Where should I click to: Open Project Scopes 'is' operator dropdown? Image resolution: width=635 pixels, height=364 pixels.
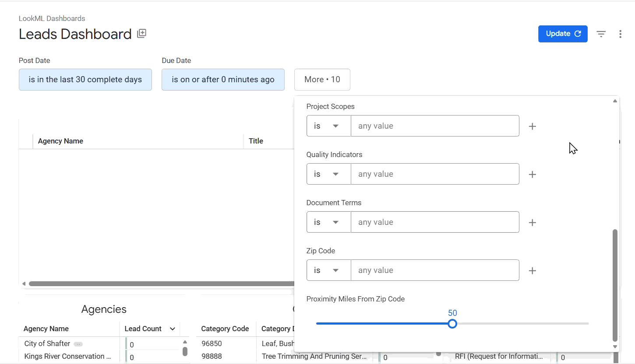click(328, 126)
